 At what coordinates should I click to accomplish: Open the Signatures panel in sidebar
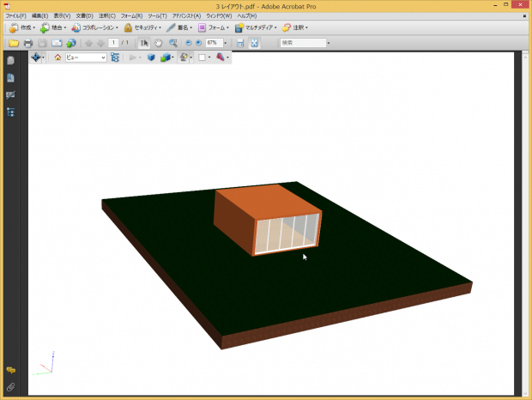click(x=11, y=94)
